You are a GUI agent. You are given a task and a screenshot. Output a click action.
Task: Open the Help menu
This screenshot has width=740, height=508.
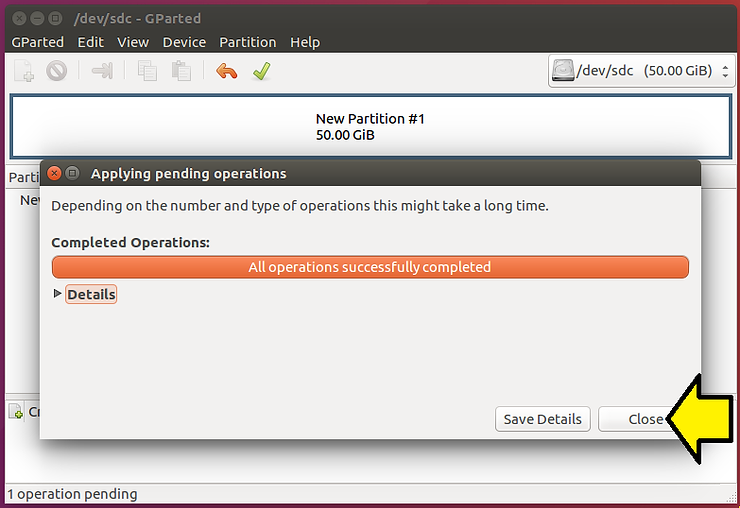(x=305, y=42)
